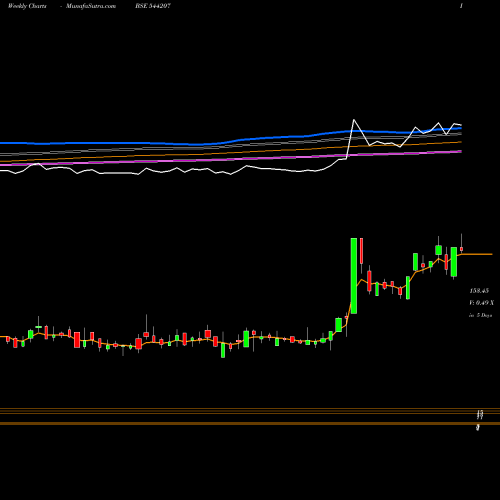Click the "Weekly Charts" title text
500x500 pixels.
pos(27,6)
